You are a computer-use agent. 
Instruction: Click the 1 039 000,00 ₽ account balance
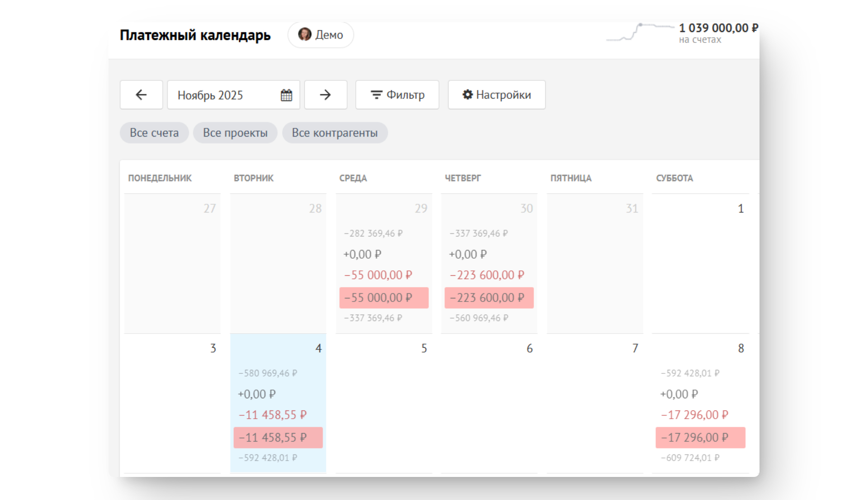click(x=718, y=28)
